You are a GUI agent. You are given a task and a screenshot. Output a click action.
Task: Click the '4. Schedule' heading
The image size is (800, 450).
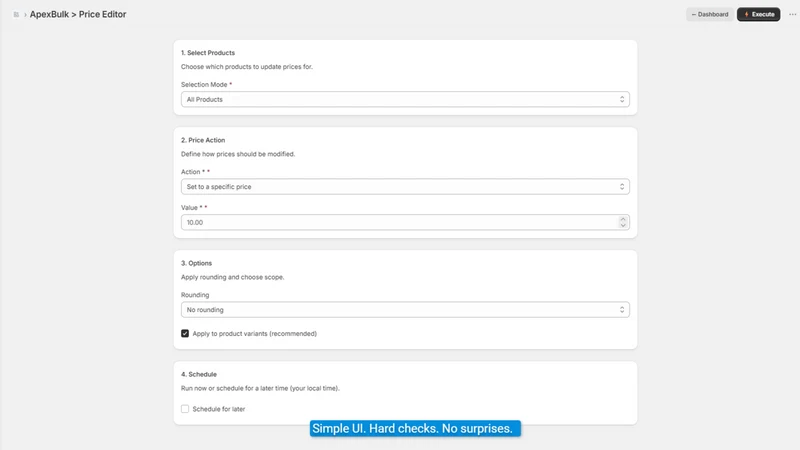(x=199, y=374)
